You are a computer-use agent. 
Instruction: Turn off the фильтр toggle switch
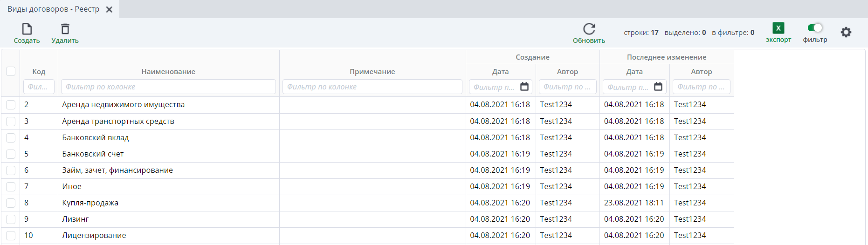pyautogui.click(x=815, y=28)
